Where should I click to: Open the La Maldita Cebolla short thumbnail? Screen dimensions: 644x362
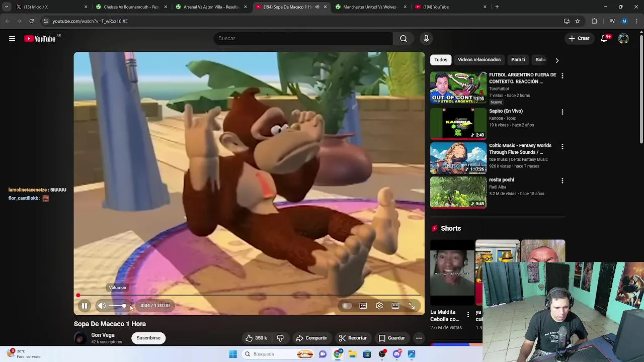click(x=452, y=273)
